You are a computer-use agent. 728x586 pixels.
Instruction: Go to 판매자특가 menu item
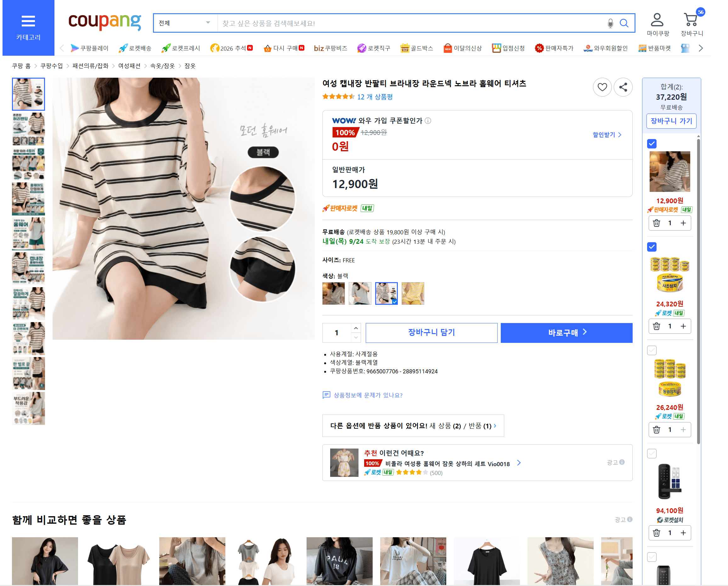(x=554, y=48)
